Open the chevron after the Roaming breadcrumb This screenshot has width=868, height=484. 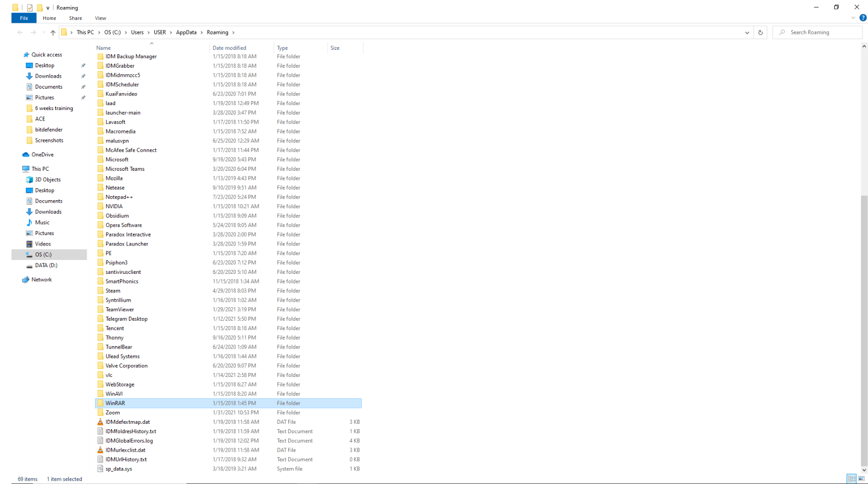pos(233,32)
